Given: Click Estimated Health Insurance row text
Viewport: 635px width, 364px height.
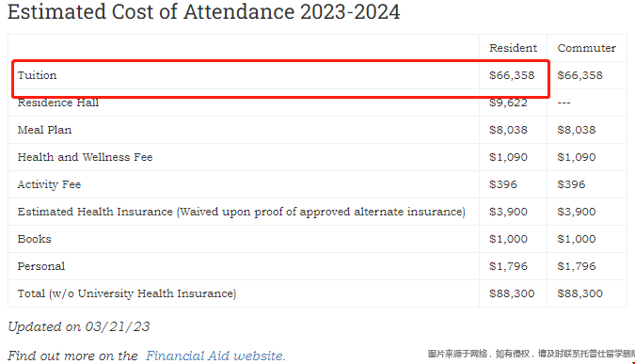Looking at the screenshot, I should tap(242, 212).
